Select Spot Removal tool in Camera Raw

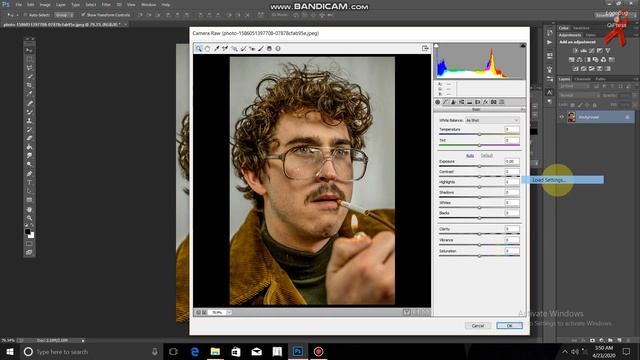click(x=243, y=49)
